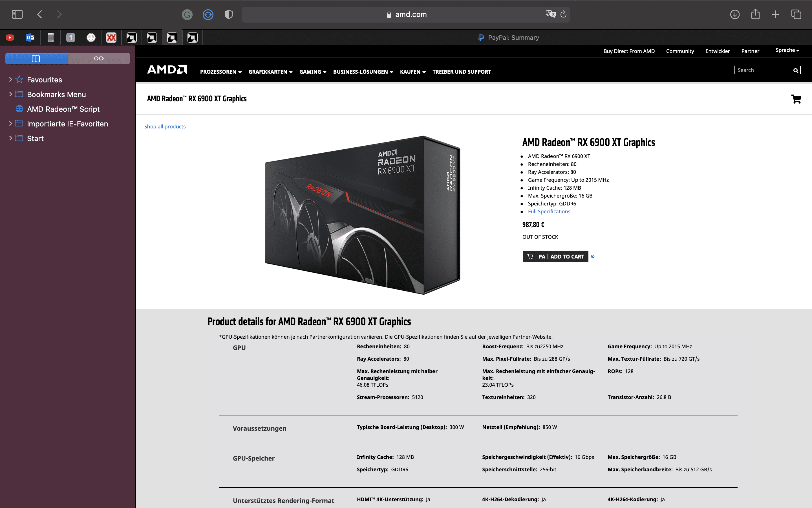Click the AMD logo
The width and height of the screenshot is (812, 508).
click(x=167, y=69)
